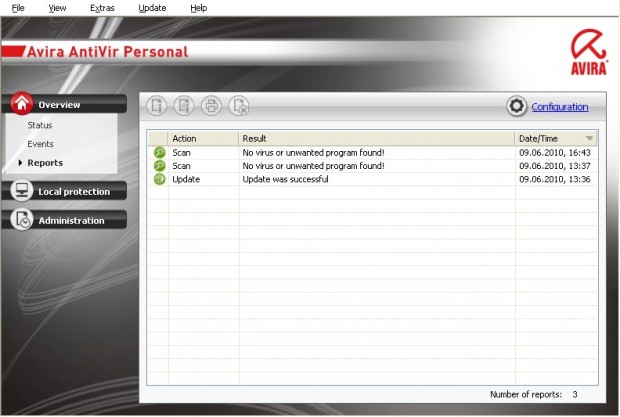This screenshot has height=417, width=620.
Task: Click the green icon of the Update report
Action: click(159, 179)
